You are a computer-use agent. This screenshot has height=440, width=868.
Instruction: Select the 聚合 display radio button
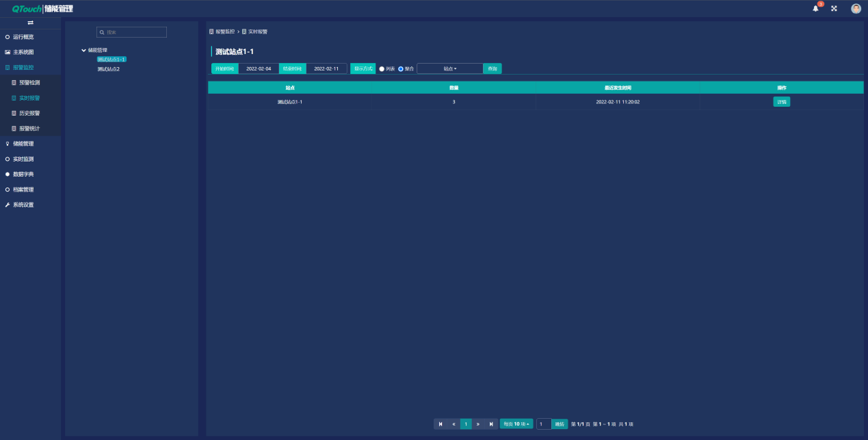(401, 69)
